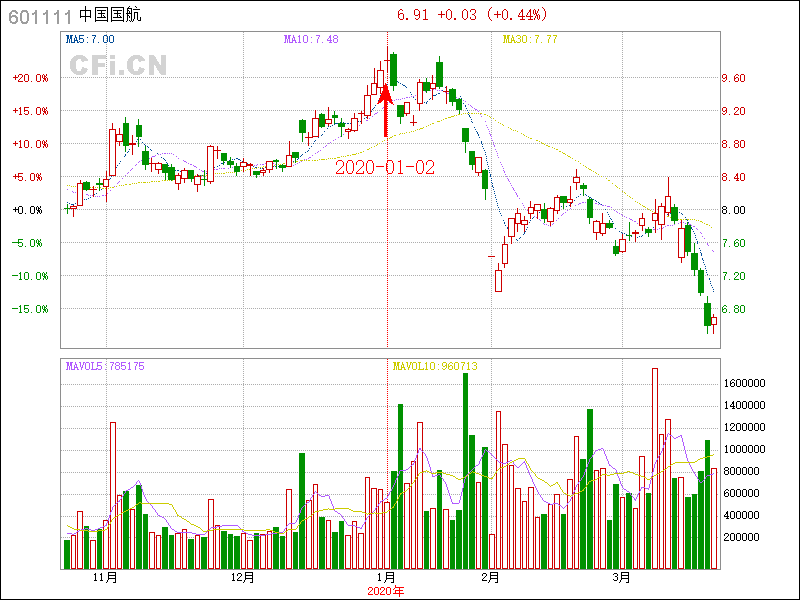Viewport: 800px width, 600px height.
Task: Click the stock code 601111
Action: tap(40, 17)
